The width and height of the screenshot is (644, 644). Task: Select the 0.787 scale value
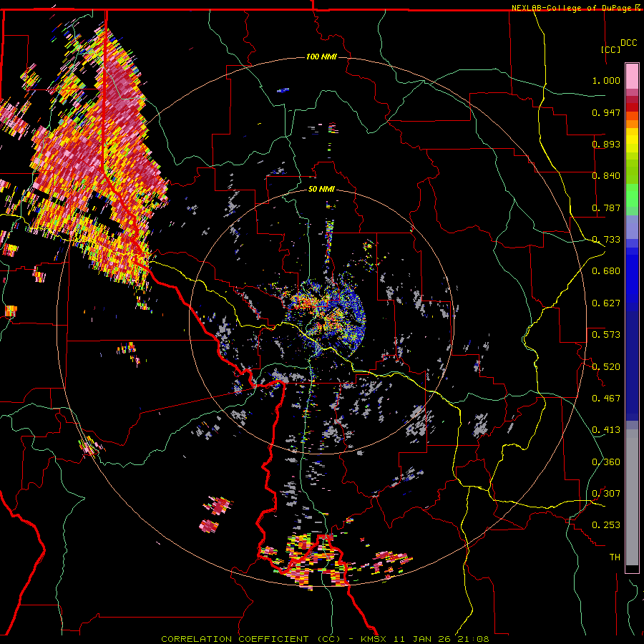(606, 208)
